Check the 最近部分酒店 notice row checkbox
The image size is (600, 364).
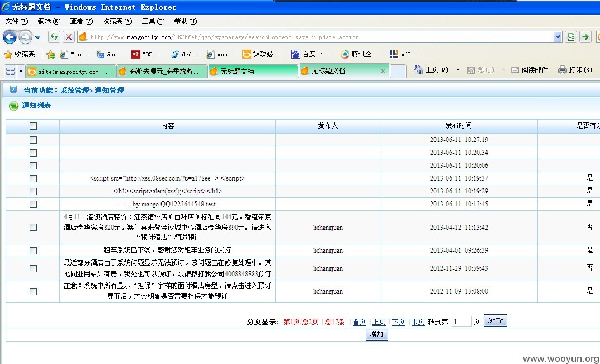point(34,269)
